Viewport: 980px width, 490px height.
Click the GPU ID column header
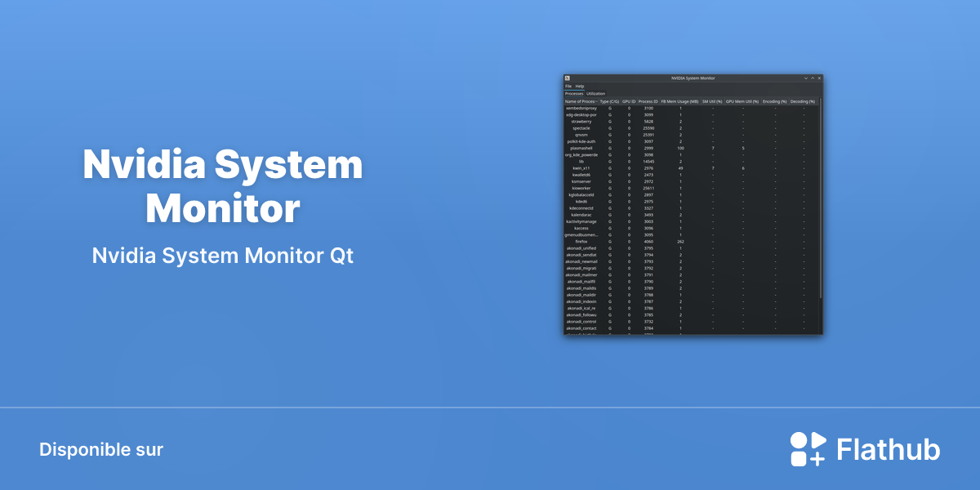click(629, 101)
